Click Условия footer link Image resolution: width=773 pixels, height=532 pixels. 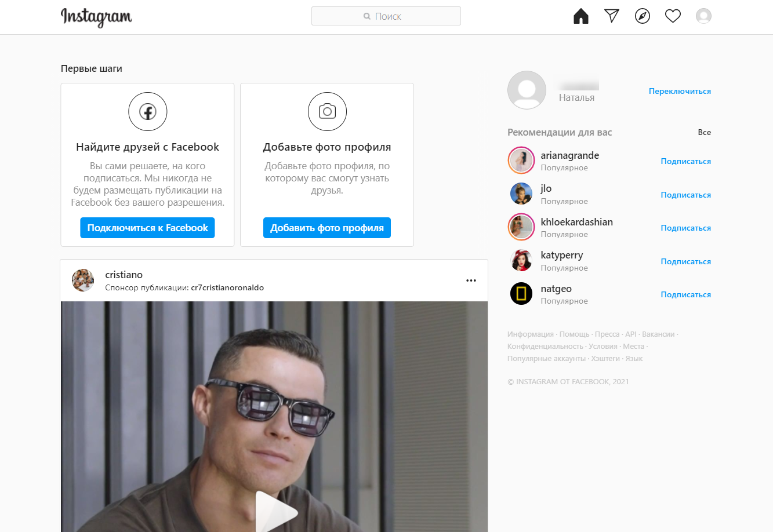point(603,347)
